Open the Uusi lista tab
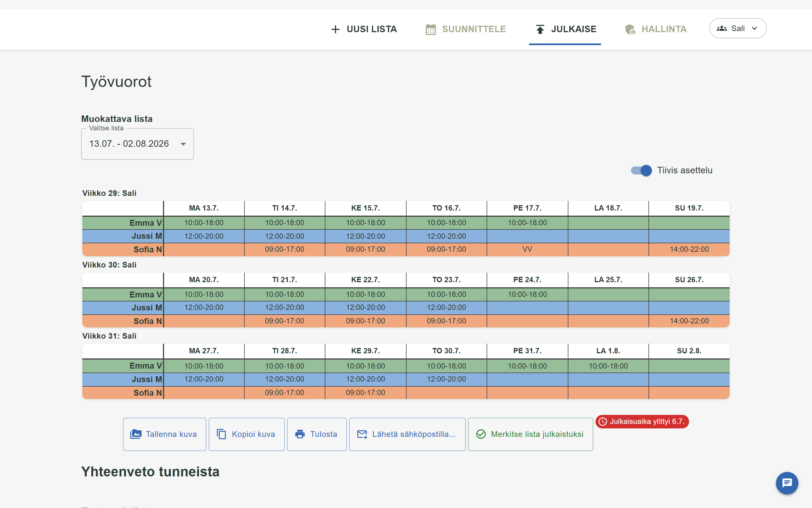The width and height of the screenshot is (812, 508). 364,29
